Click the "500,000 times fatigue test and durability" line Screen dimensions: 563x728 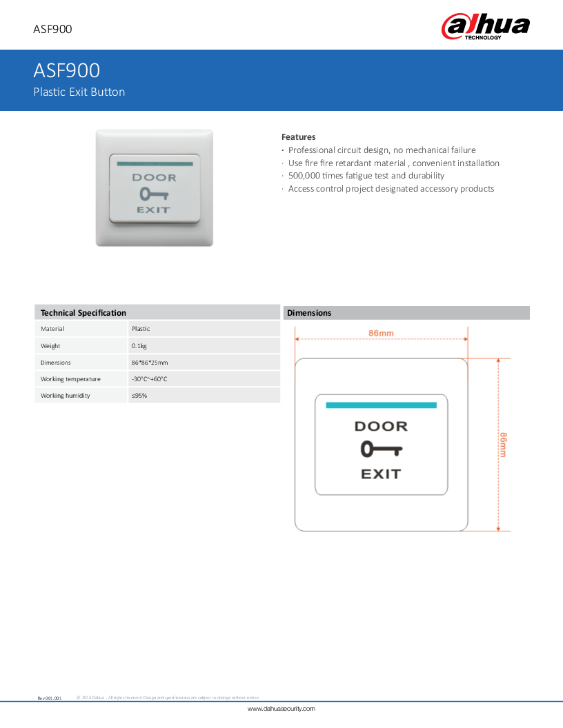(366, 176)
